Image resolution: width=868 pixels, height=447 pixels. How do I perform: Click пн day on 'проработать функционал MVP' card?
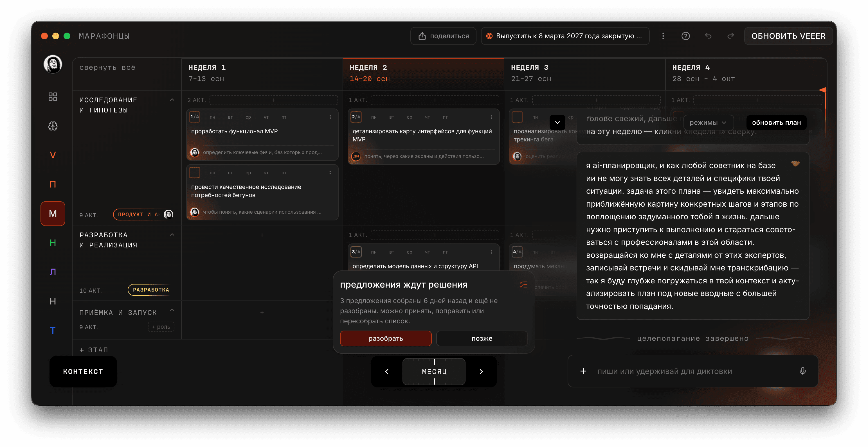tap(212, 117)
